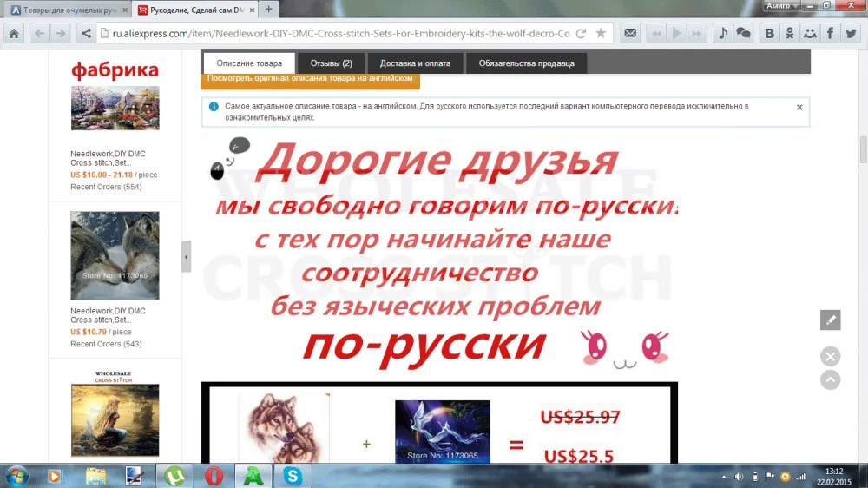This screenshot has width=868, height=488.
Task: Open sidebar product link priced US $10.79
Action: [x=108, y=315]
